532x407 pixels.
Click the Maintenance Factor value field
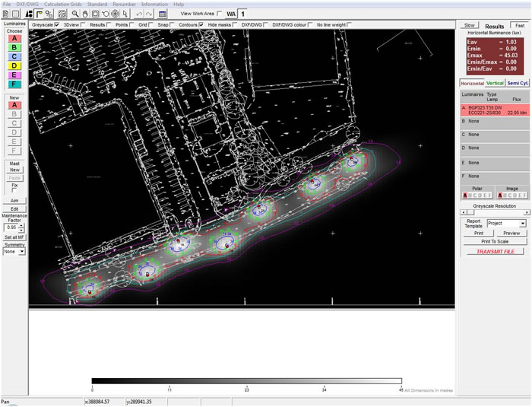pyautogui.click(x=11, y=227)
